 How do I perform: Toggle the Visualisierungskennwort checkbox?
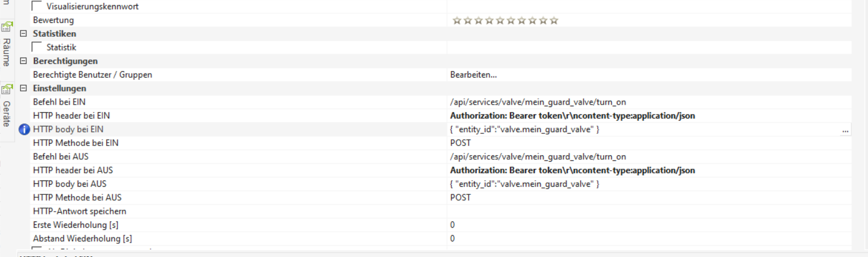[37, 7]
